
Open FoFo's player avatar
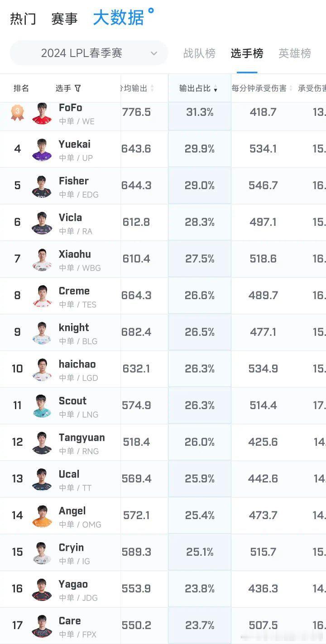tap(42, 114)
